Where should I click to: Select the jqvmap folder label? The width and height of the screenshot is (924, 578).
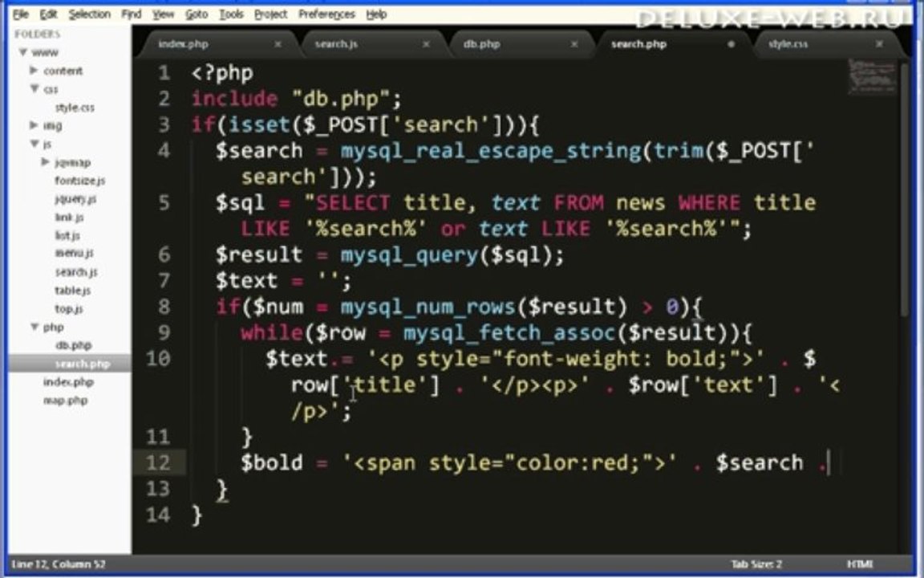72,162
